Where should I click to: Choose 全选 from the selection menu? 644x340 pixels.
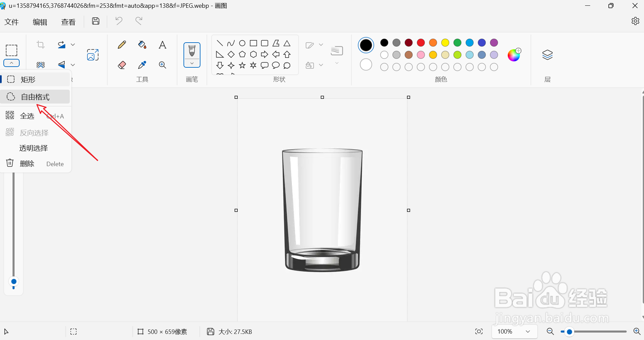click(x=35, y=116)
